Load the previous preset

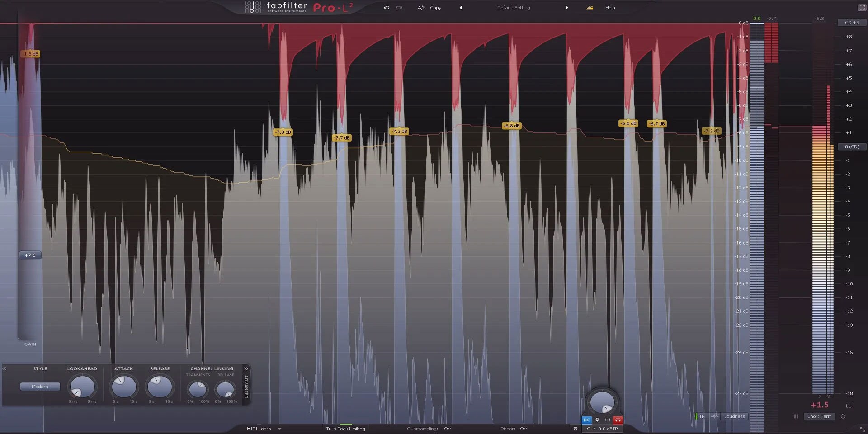click(x=461, y=8)
